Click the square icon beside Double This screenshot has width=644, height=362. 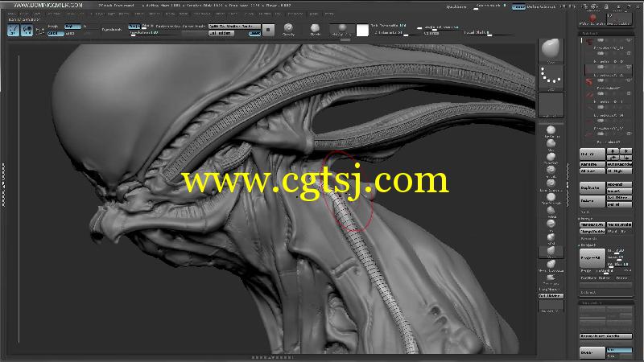pos(268,30)
